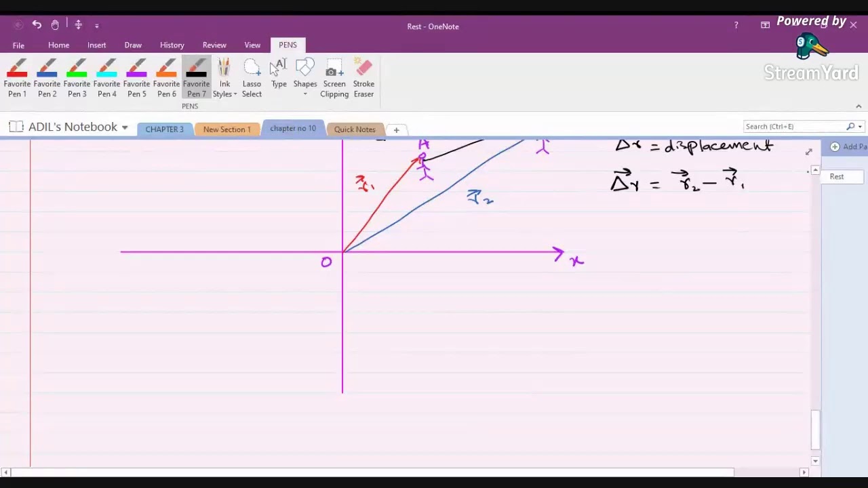Open the Quick Notes section tab
The image size is (868, 488).
pos(355,129)
